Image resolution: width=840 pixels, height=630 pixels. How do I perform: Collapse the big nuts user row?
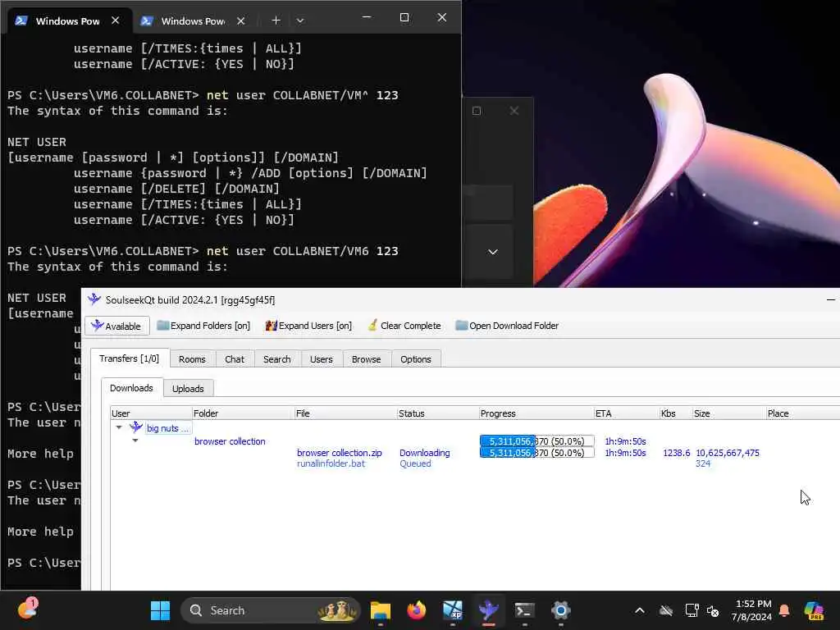click(119, 427)
